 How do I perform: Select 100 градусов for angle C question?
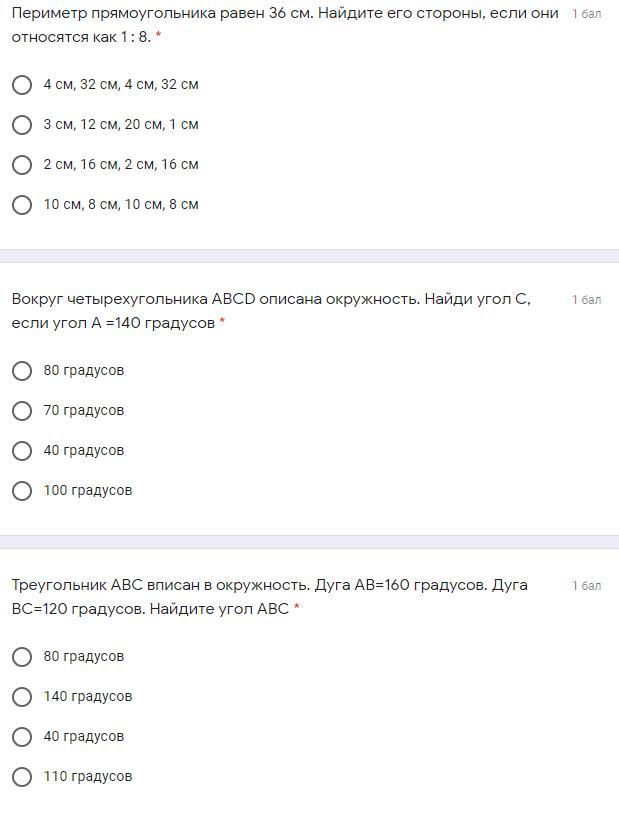coord(22,490)
